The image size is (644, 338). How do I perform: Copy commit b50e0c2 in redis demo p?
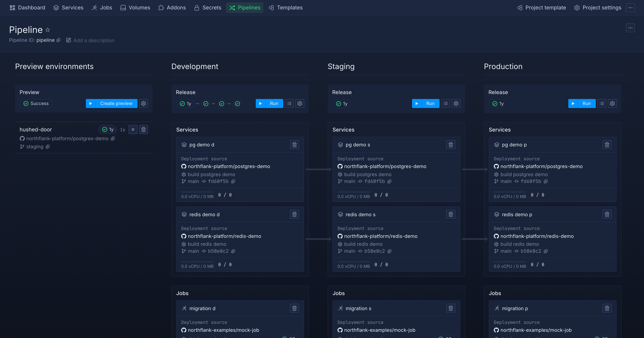546,251
